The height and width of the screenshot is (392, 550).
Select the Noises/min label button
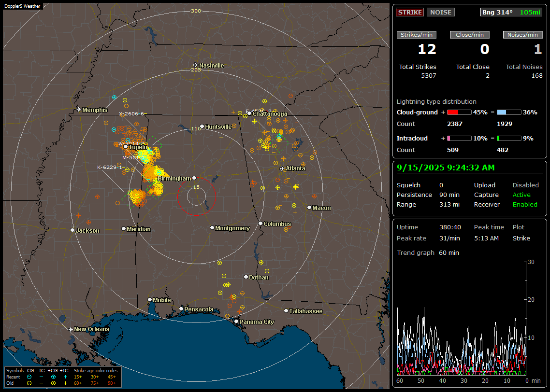point(522,35)
